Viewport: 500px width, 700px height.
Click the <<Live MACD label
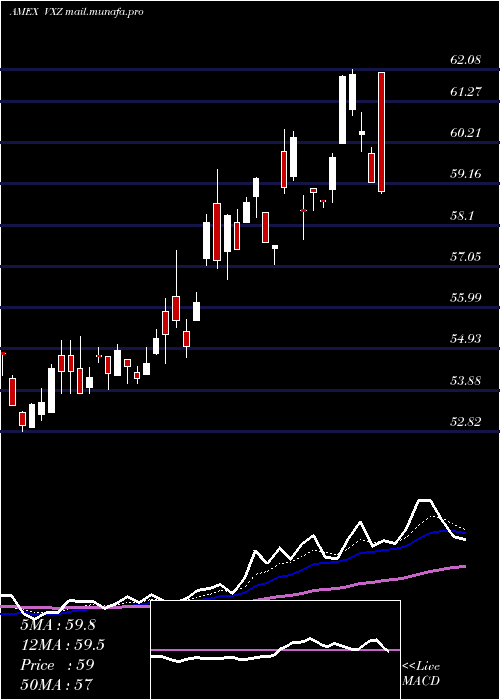[421, 674]
